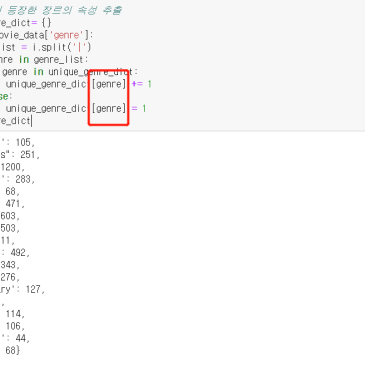Click the output value 44

click(21, 338)
